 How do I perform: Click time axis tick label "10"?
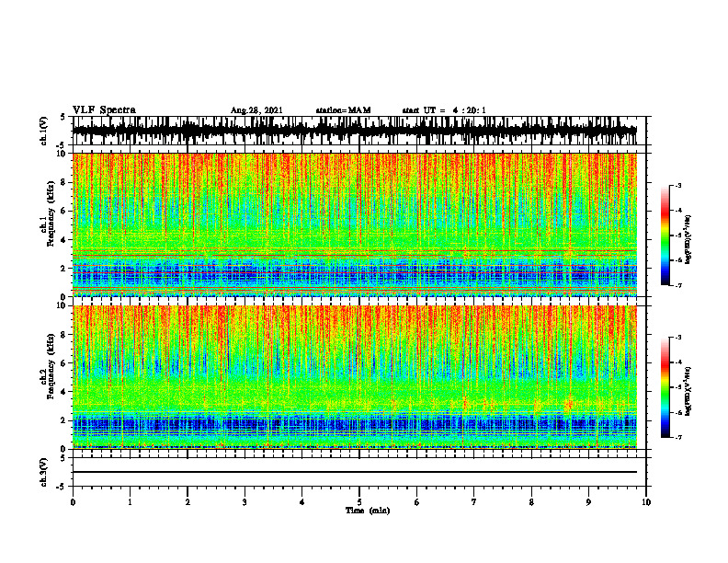coord(646,502)
